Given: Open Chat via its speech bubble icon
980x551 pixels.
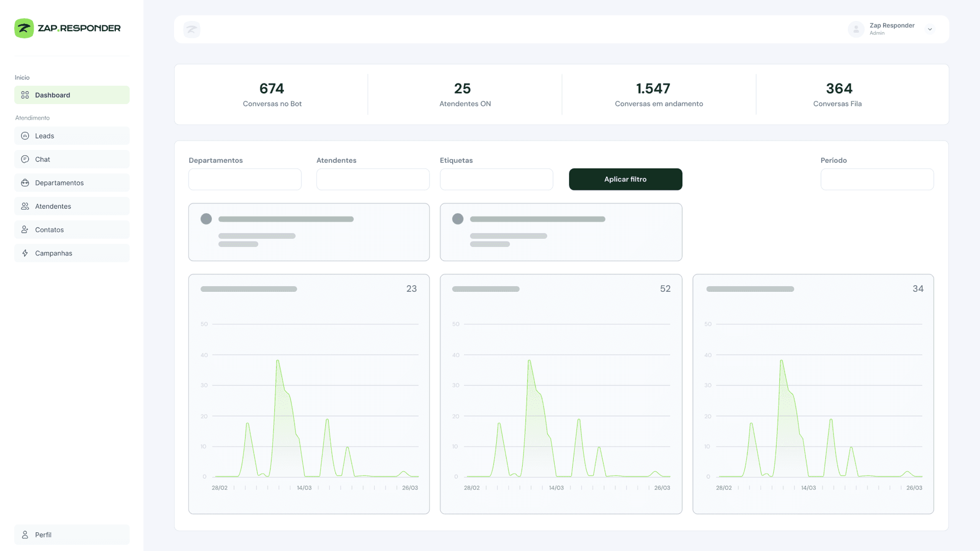Looking at the screenshot, I should tap(25, 159).
